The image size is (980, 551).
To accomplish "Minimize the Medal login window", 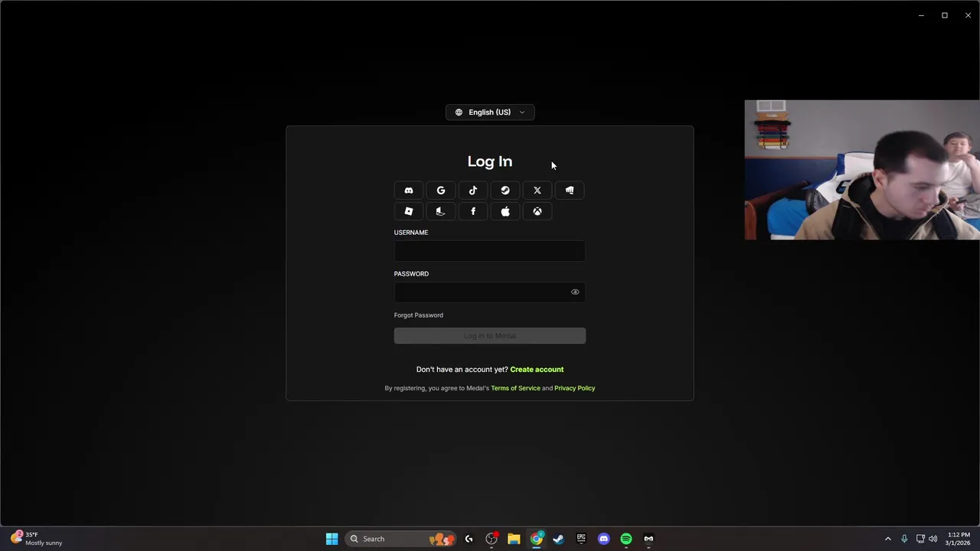I will (921, 15).
